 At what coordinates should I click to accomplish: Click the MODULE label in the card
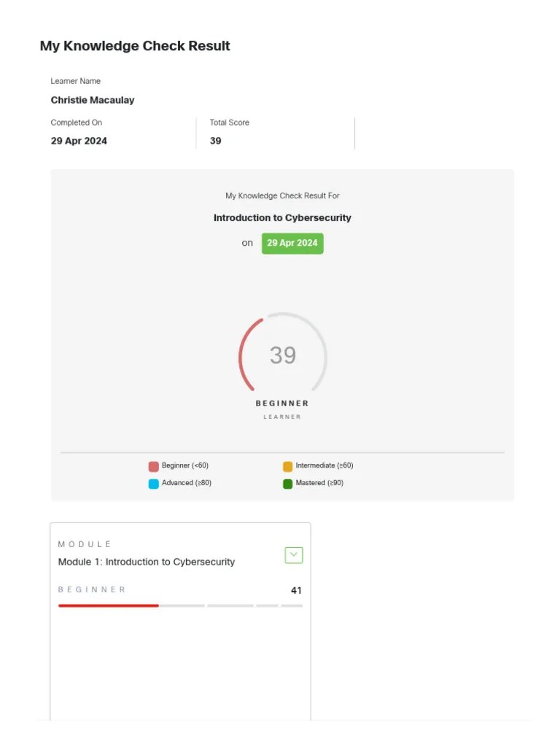click(85, 544)
